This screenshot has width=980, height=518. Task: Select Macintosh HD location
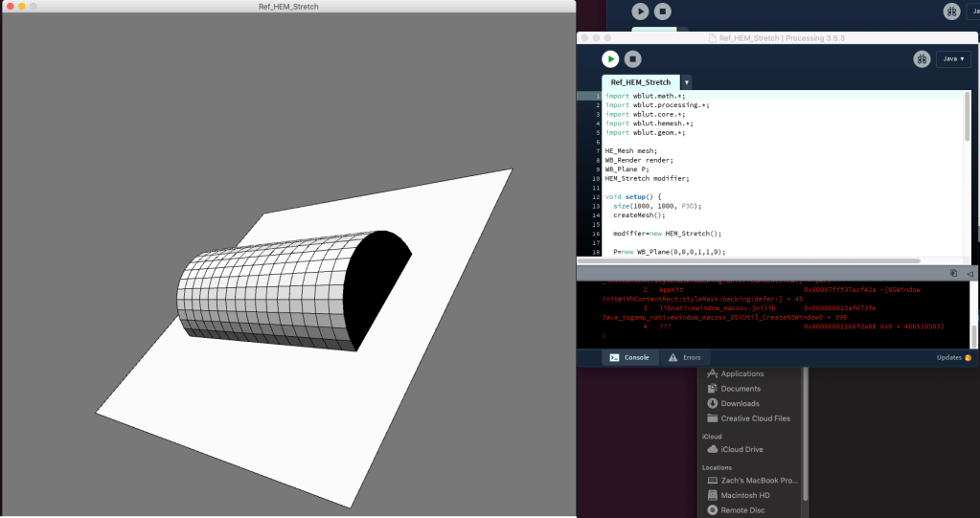pyautogui.click(x=745, y=495)
